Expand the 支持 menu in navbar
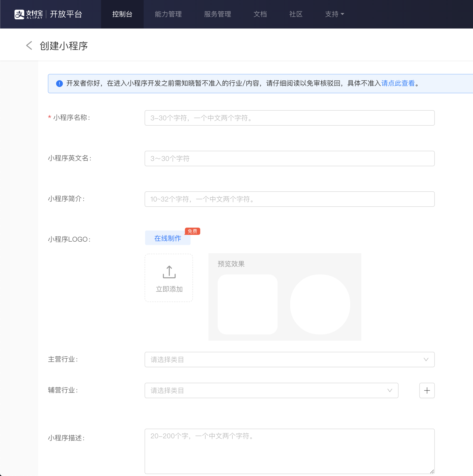The image size is (473, 476). (x=334, y=14)
